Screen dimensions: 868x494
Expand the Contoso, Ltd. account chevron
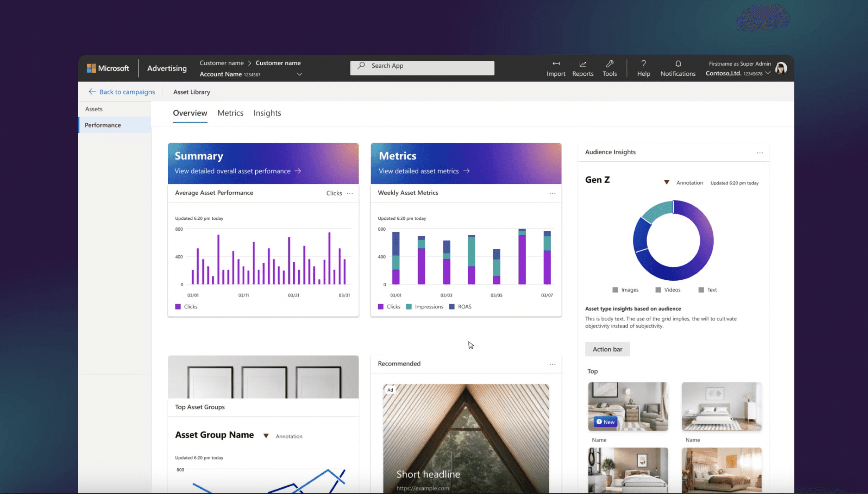tap(768, 73)
